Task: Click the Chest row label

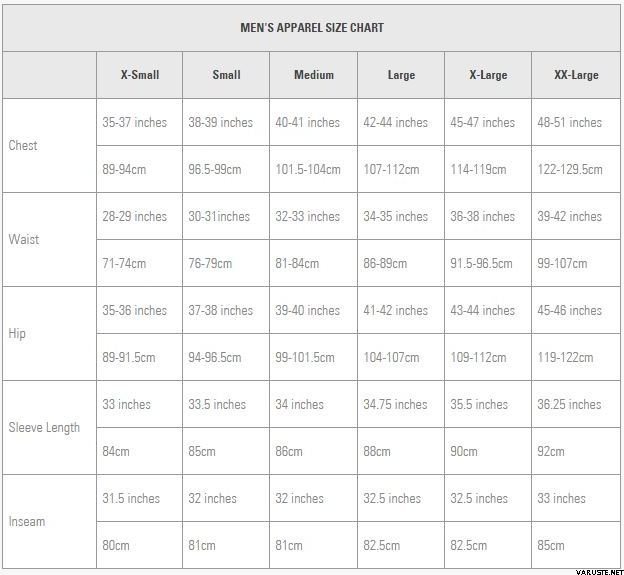Action: click(x=23, y=146)
